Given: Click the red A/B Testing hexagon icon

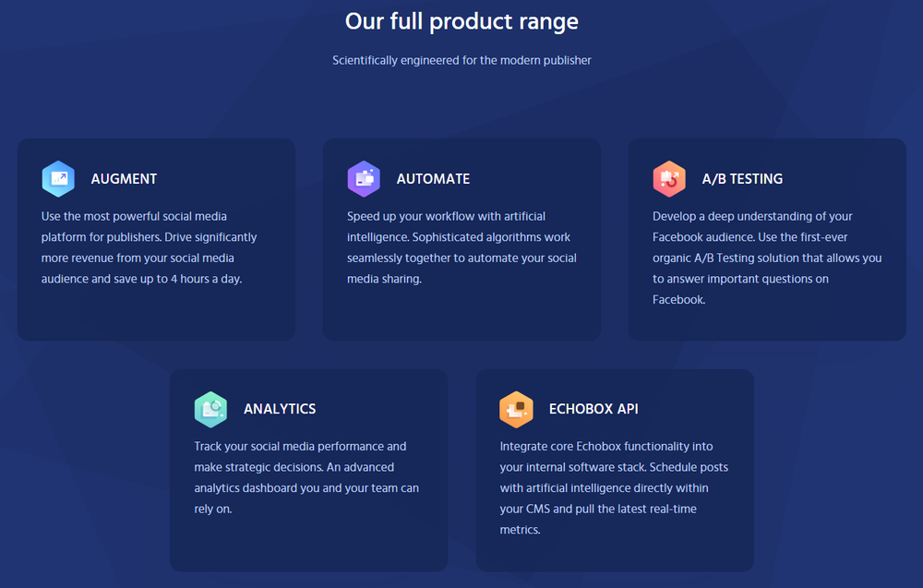Looking at the screenshot, I should click(669, 178).
